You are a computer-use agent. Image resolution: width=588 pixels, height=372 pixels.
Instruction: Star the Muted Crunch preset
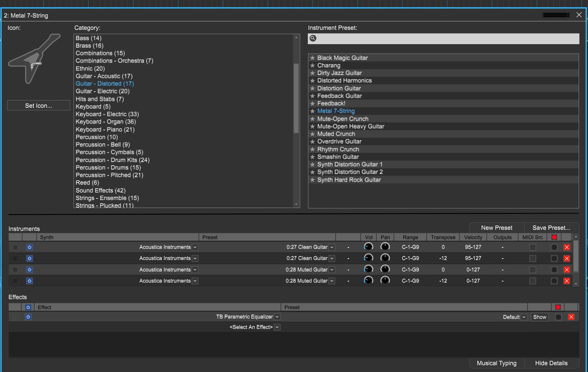tap(312, 134)
